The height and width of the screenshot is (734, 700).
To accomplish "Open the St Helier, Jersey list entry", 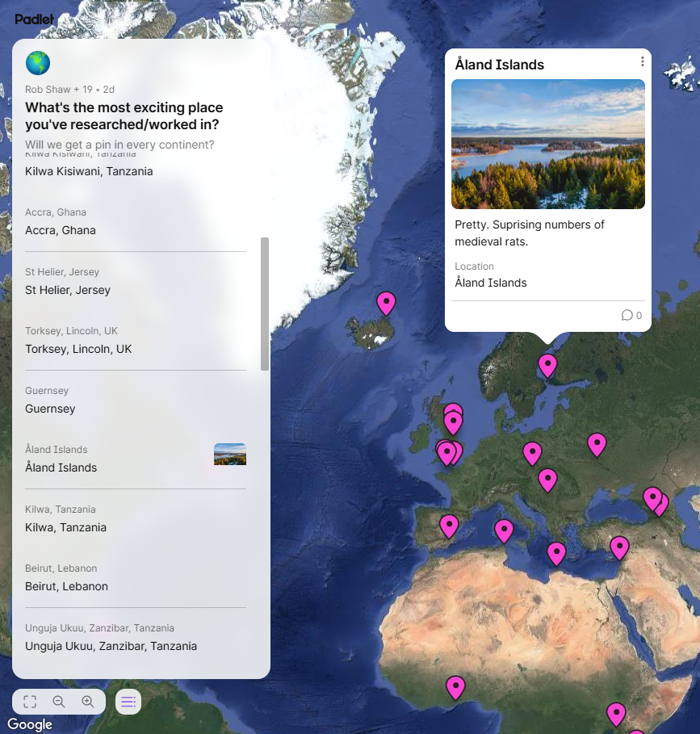I will pos(68,290).
